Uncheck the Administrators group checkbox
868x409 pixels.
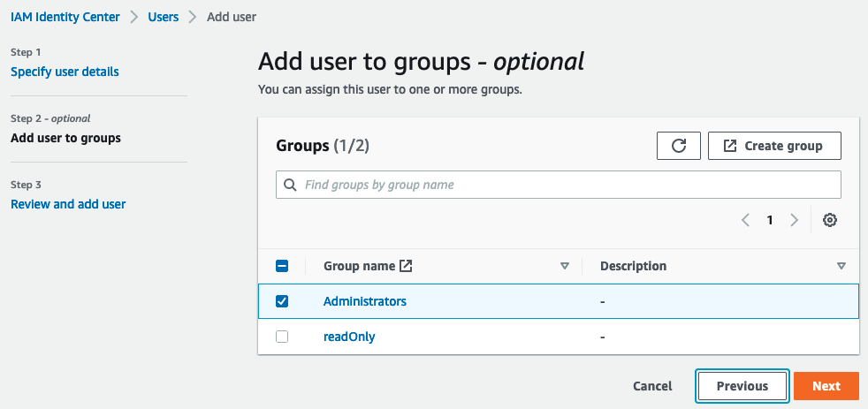point(282,301)
